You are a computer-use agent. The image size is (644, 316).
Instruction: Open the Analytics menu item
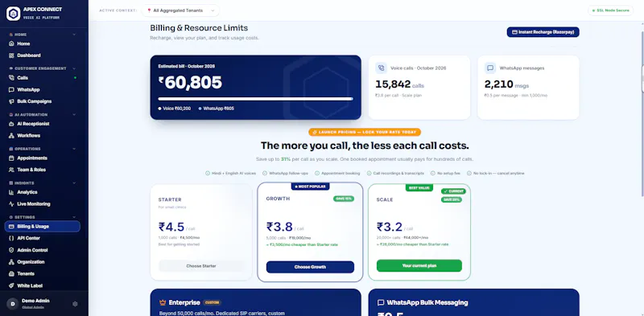tap(43, 192)
